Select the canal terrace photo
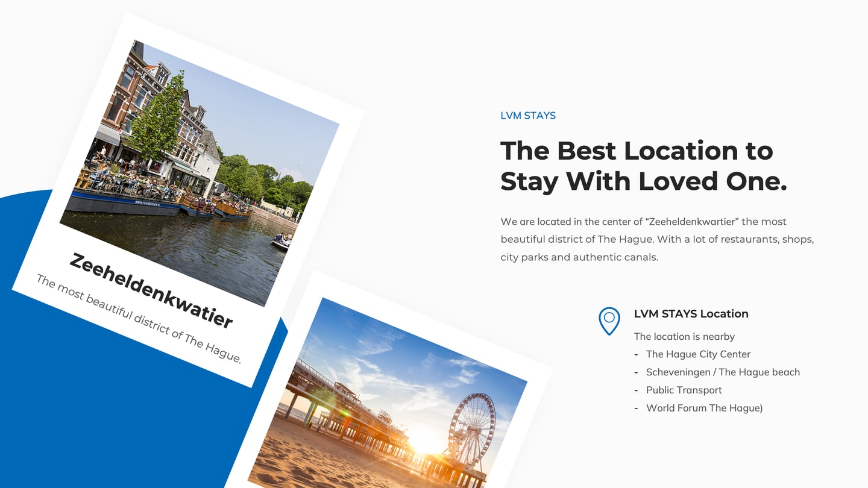The image size is (868, 488). [x=200, y=173]
